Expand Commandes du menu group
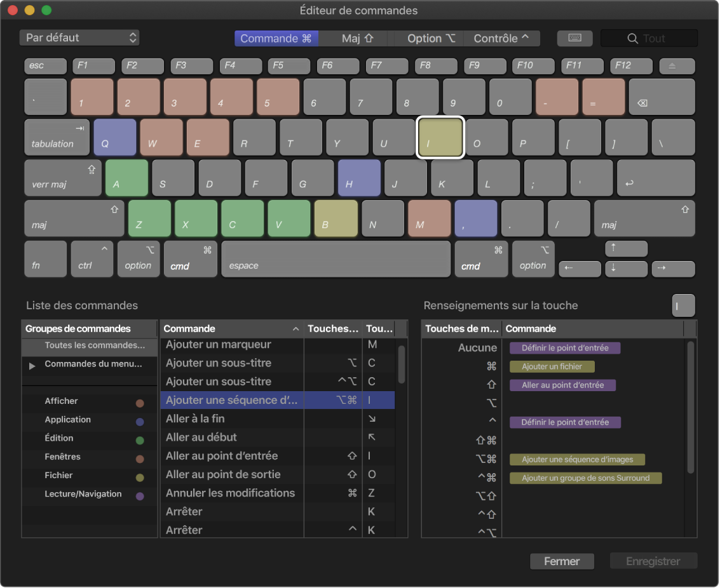 point(32,366)
